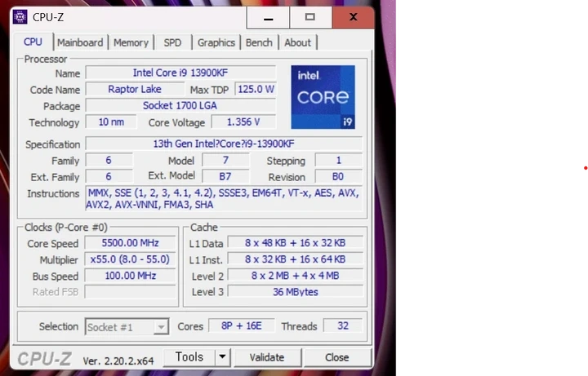Click the Cores value 8P + 16E
This screenshot has height=376, width=588.
click(242, 325)
